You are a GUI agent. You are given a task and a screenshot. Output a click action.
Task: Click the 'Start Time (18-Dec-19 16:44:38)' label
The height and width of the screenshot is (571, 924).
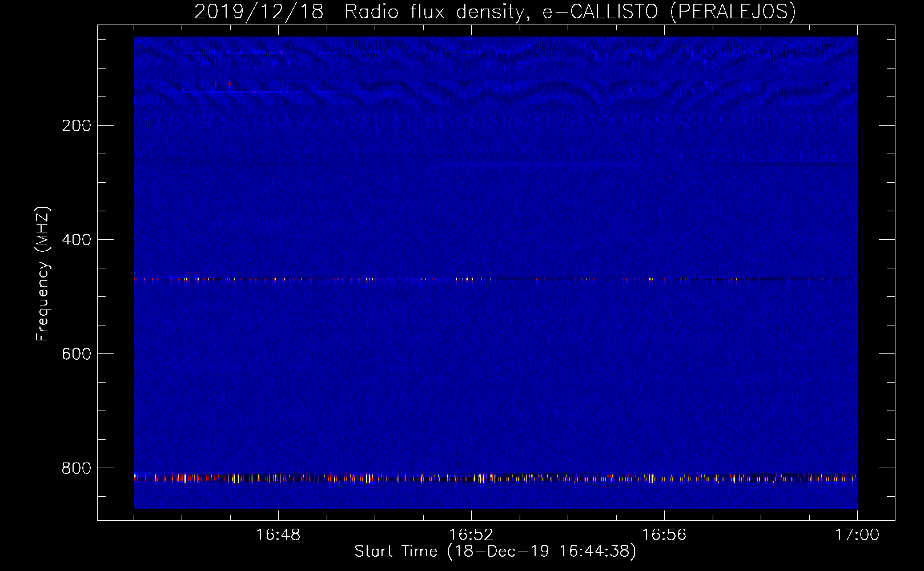click(495, 552)
